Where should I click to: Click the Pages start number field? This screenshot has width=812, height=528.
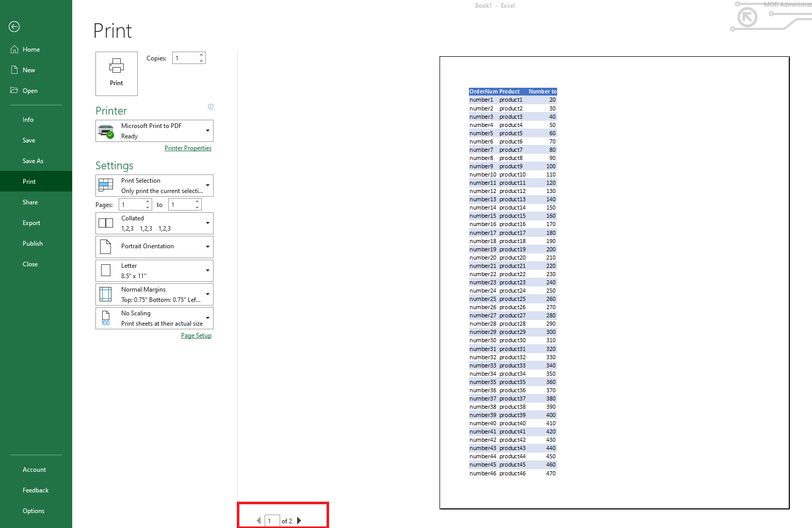click(x=132, y=205)
